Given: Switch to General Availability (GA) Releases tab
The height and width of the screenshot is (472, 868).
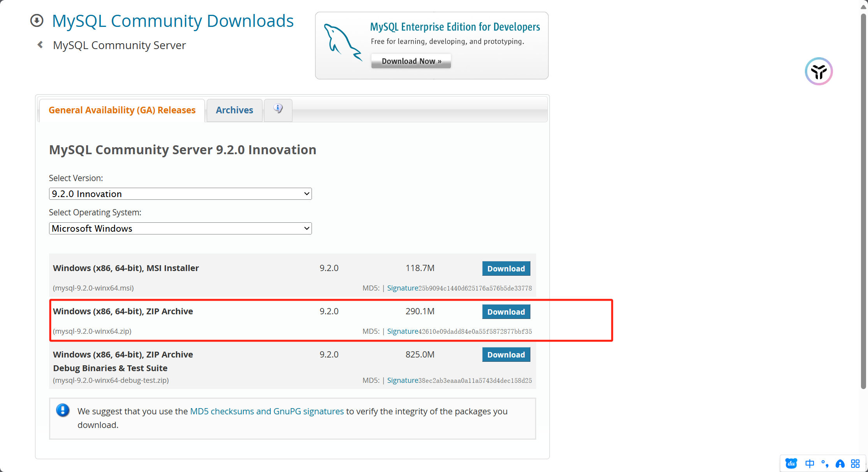Looking at the screenshot, I should (122, 110).
